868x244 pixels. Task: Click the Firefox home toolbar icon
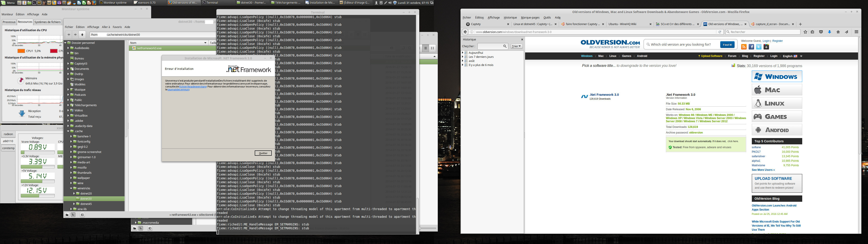click(x=838, y=32)
